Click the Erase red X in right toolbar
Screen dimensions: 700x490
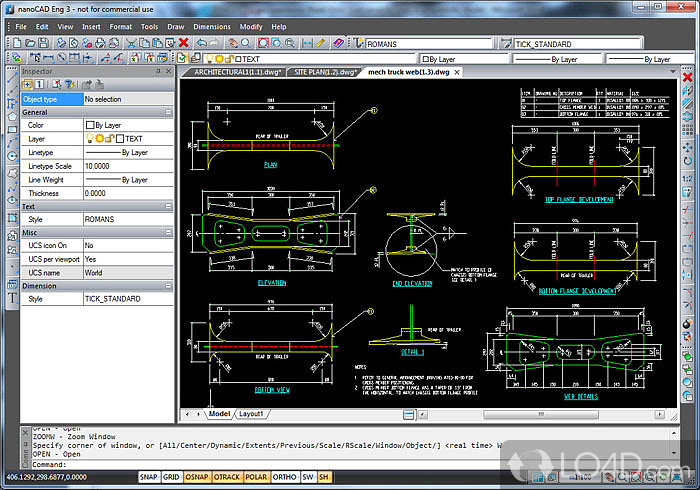[x=688, y=77]
